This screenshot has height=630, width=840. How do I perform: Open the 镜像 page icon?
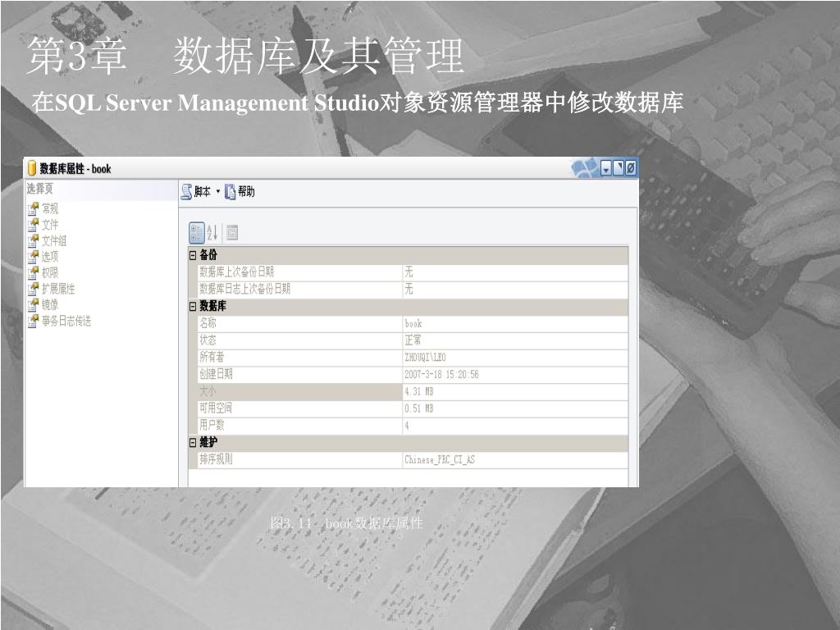click(x=33, y=305)
